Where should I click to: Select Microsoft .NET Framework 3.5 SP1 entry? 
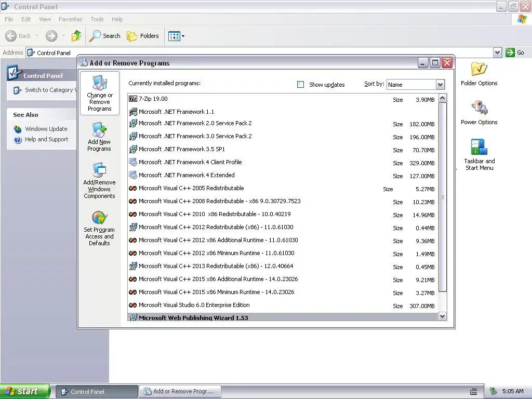(283, 149)
